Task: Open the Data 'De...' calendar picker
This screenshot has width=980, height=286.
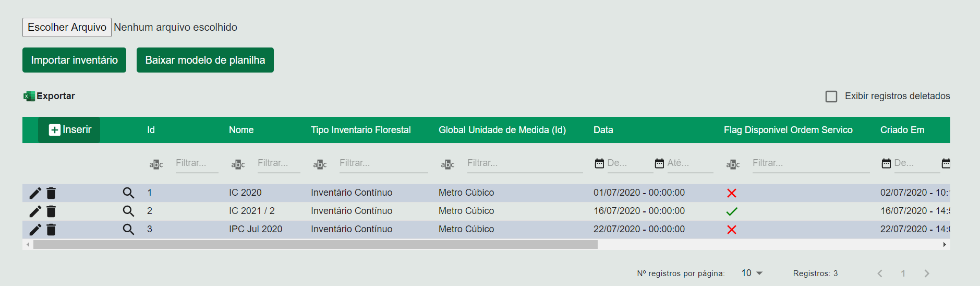Action: (599, 163)
